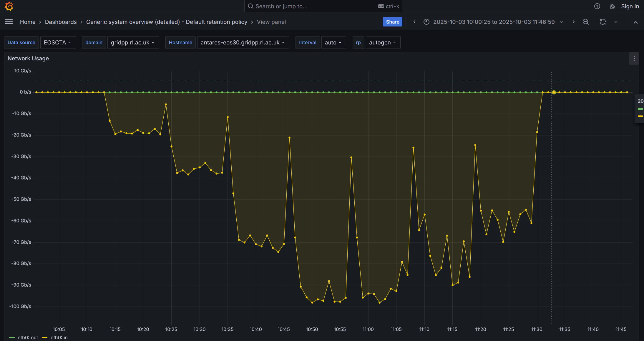Open the time range picker
Image resolution: width=644 pixels, height=341 pixels.
[x=494, y=22]
